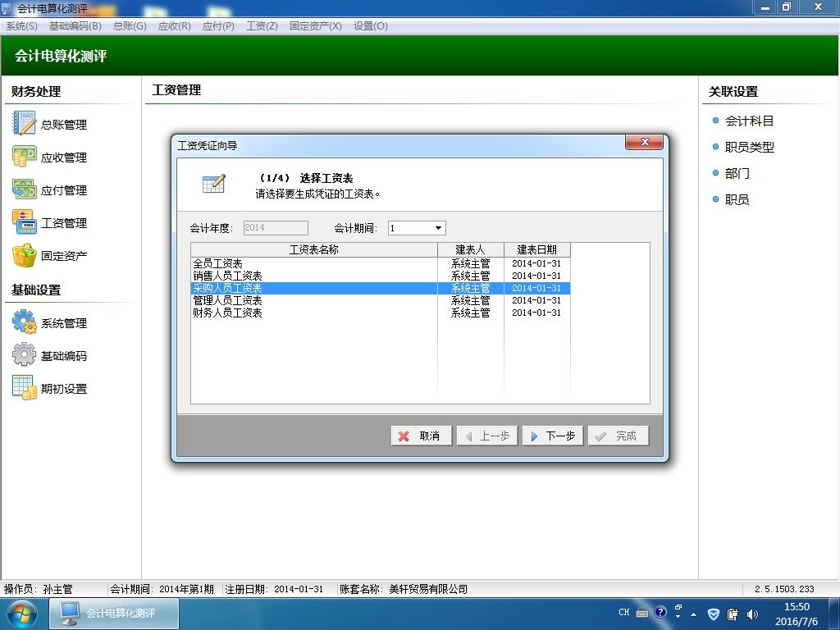The width and height of the screenshot is (840, 630).
Task: Click keyboard icon in language bar
Action: pyautogui.click(x=642, y=613)
